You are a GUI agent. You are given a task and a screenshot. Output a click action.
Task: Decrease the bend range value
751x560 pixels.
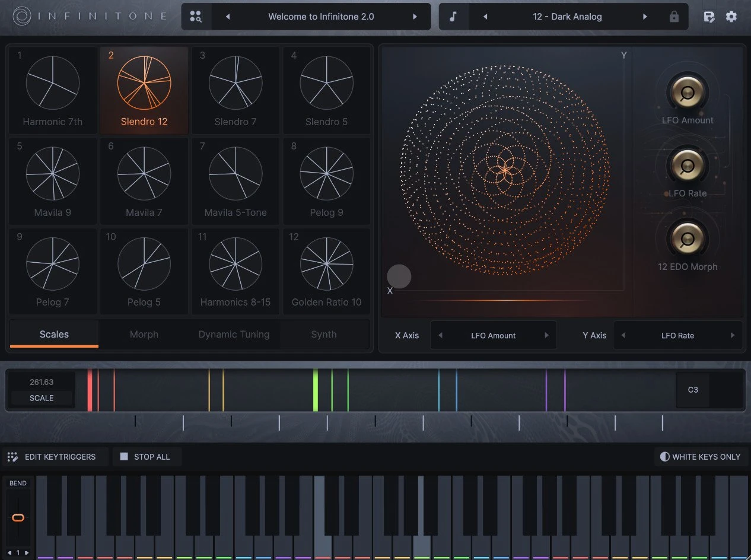point(10,553)
